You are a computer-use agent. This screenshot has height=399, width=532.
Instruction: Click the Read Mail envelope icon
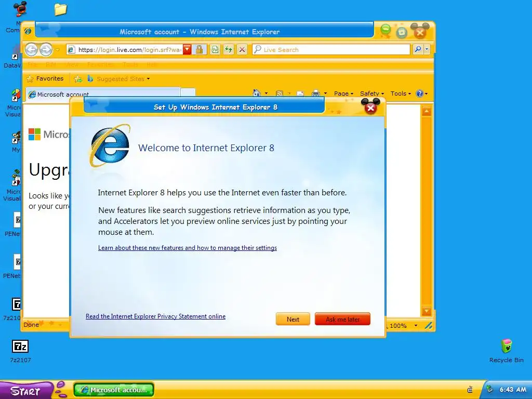[x=300, y=94]
